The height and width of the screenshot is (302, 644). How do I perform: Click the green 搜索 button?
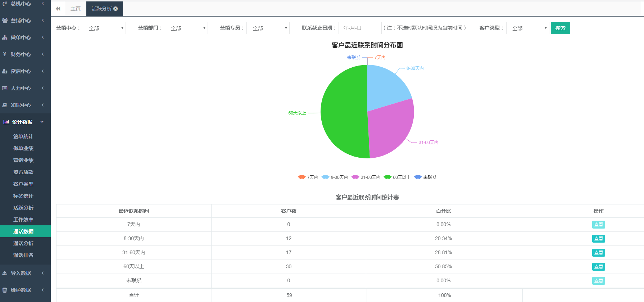561,28
